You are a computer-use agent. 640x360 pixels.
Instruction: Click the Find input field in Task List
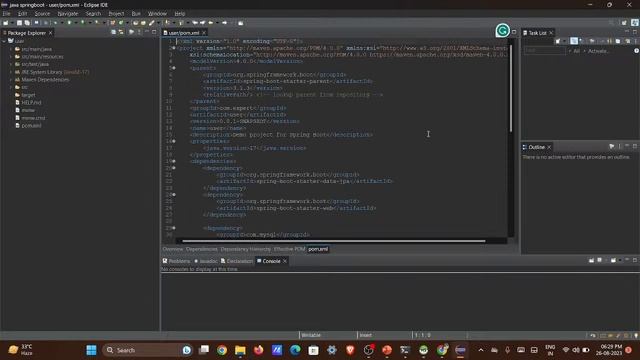click(x=544, y=51)
